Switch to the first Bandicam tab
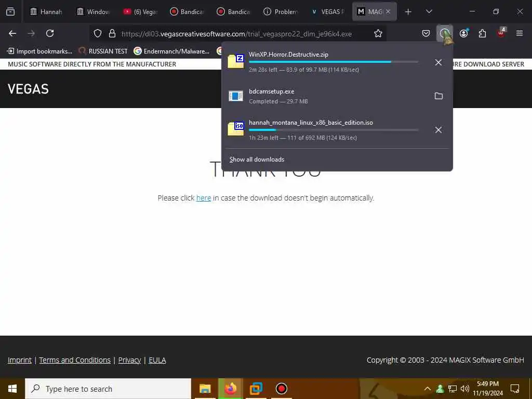The height and width of the screenshot is (399, 532). coord(187,11)
